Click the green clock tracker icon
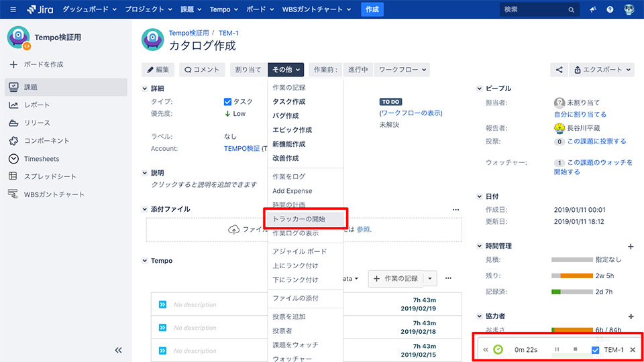The height and width of the screenshot is (362, 644). (498, 350)
